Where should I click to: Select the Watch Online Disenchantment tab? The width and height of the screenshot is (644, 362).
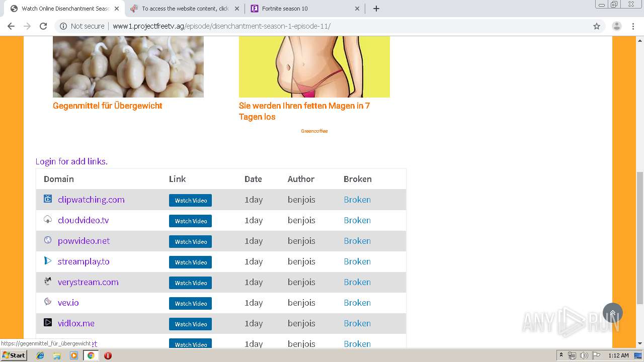65,9
